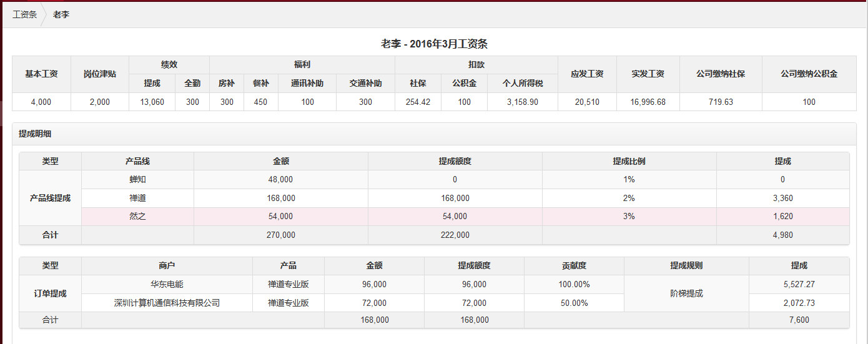The height and width of the screenshot is (344, 868).
Task: Select the 然之 commission 1,620
Action: click(x=782, y=216)
